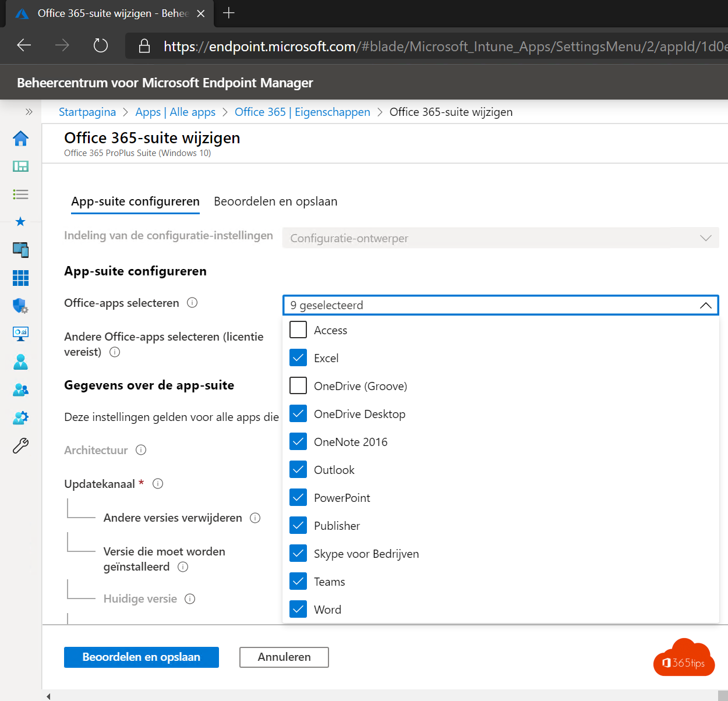Open the Reports monitor icon

(20, 334)
